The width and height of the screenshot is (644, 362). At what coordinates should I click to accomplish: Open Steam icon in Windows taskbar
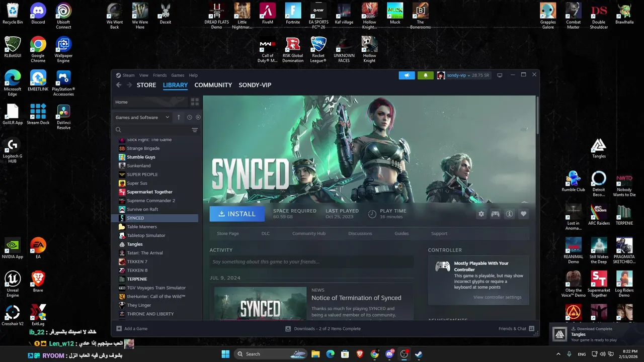pyautogui.click(x=419, y=354)
